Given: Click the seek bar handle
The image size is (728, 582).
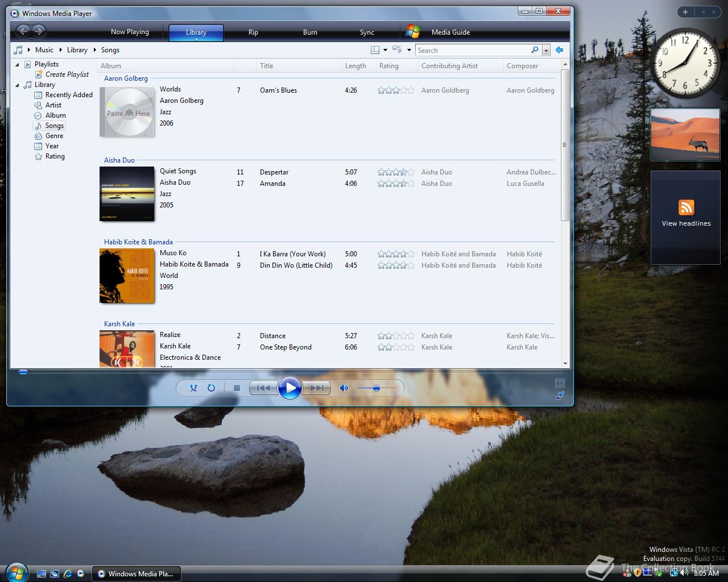Looking at the screenshot, I should (23, 372).
